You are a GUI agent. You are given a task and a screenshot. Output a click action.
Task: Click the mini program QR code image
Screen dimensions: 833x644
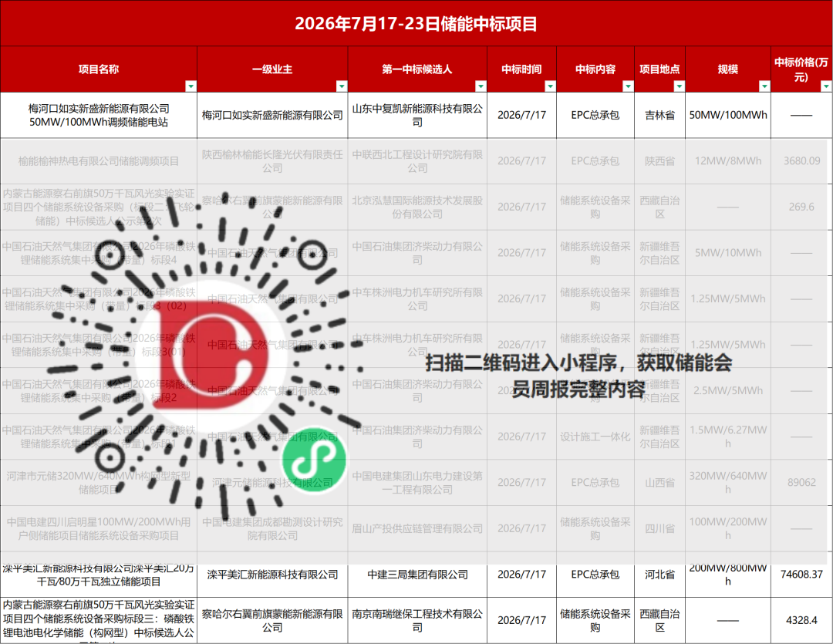205,355
